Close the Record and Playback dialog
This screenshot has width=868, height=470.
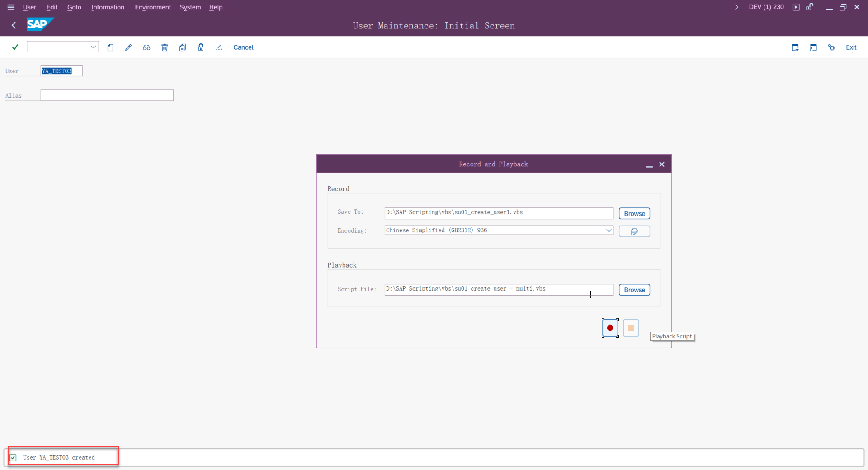click(662, 164)
